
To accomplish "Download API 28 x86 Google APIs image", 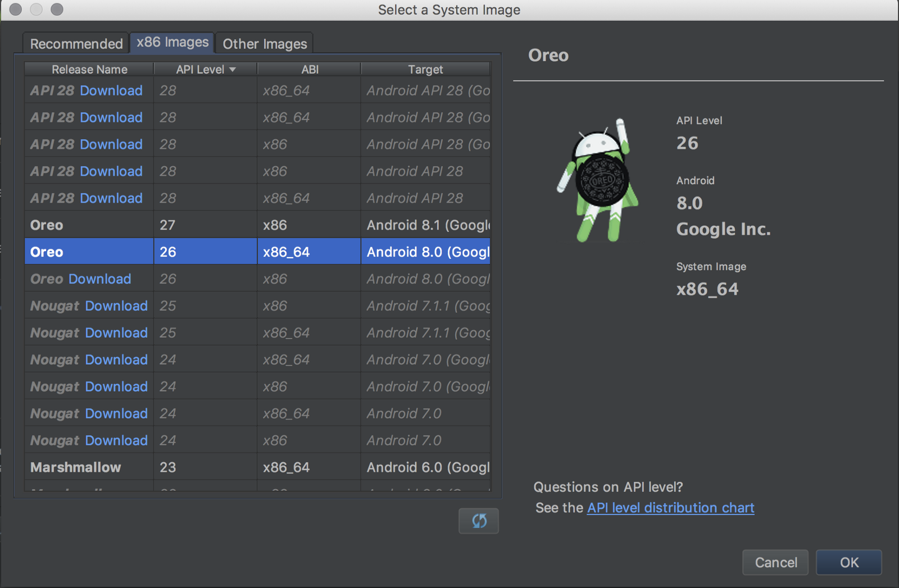I will coord(111,144).
